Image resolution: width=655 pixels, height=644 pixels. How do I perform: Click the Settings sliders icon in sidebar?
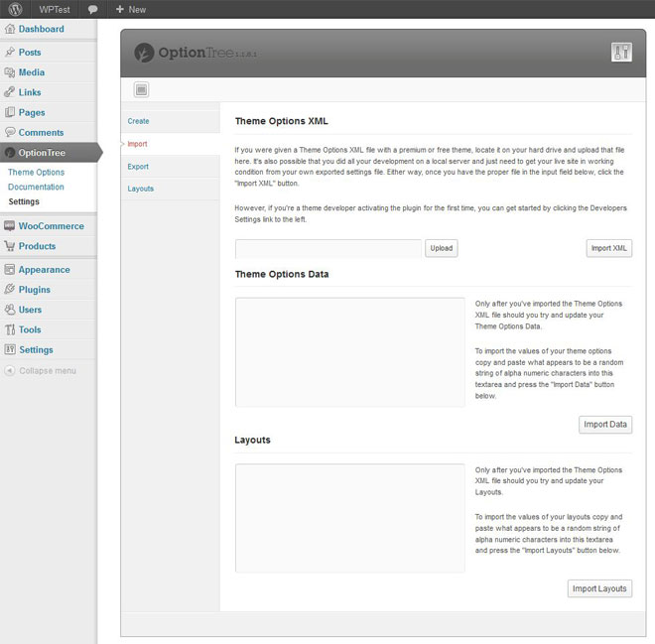(10, 349)
